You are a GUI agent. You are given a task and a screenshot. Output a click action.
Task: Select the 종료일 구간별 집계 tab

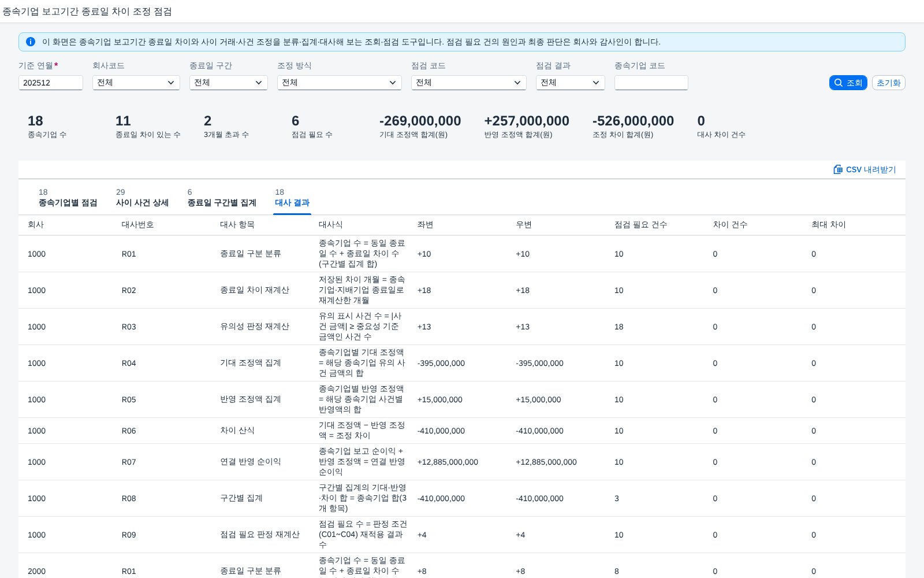click(222, 198)
